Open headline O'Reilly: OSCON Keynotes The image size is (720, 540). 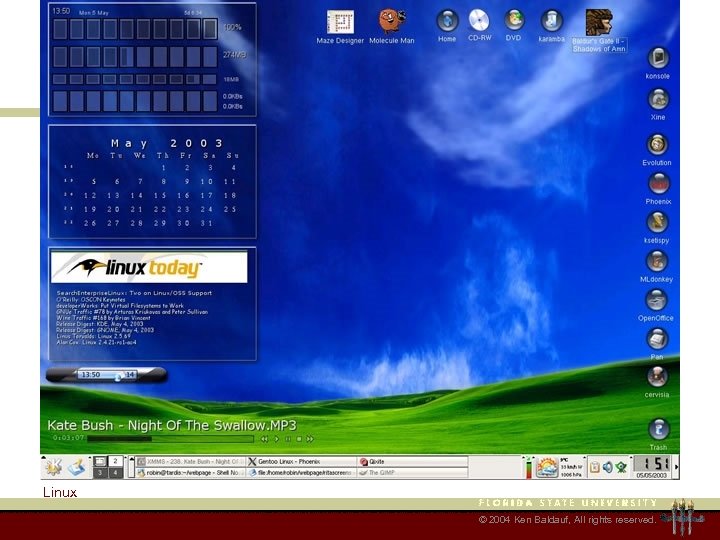[x=91, y=299]
